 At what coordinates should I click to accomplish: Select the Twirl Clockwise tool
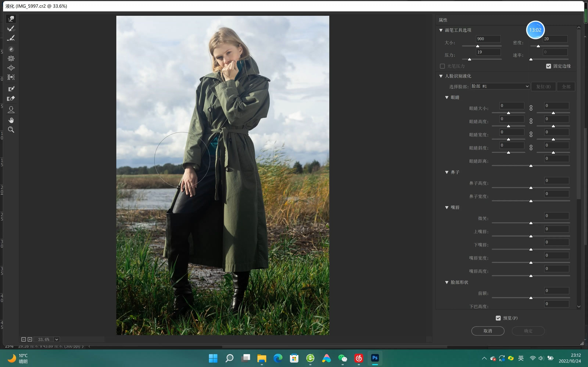click(x=11, y=49)
